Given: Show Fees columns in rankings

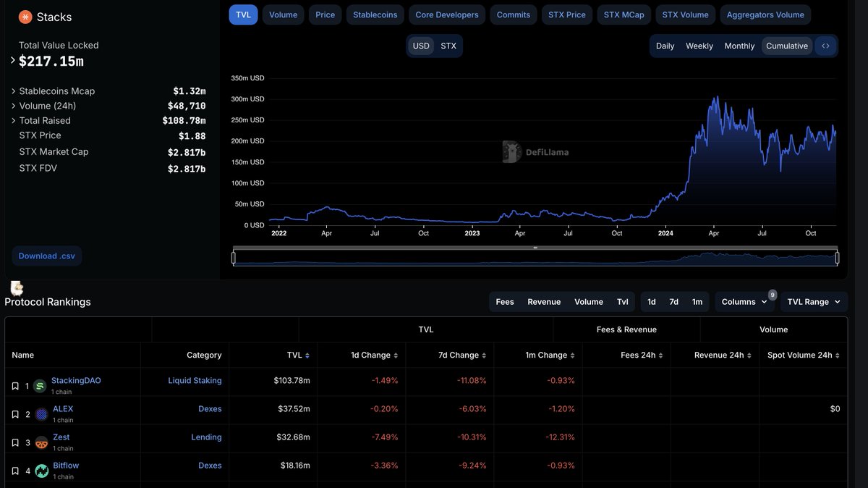Looking at the screenshot, I should pos(505,302).
